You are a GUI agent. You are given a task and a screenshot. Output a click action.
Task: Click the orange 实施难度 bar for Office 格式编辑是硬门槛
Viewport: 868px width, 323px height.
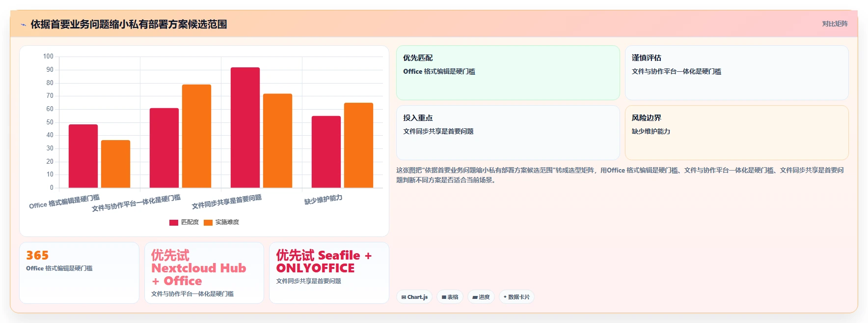[x=115, y=164]
